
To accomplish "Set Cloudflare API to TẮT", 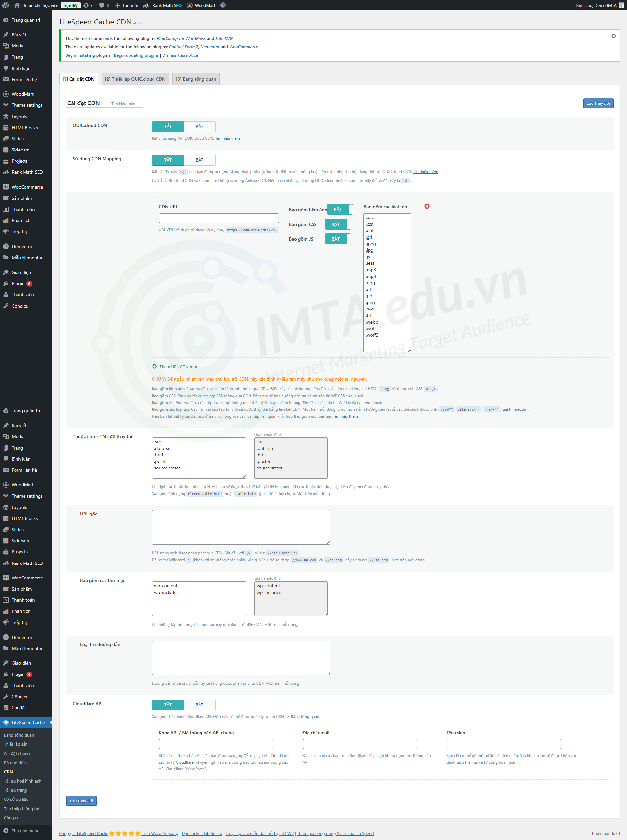I will coord(168,705).
